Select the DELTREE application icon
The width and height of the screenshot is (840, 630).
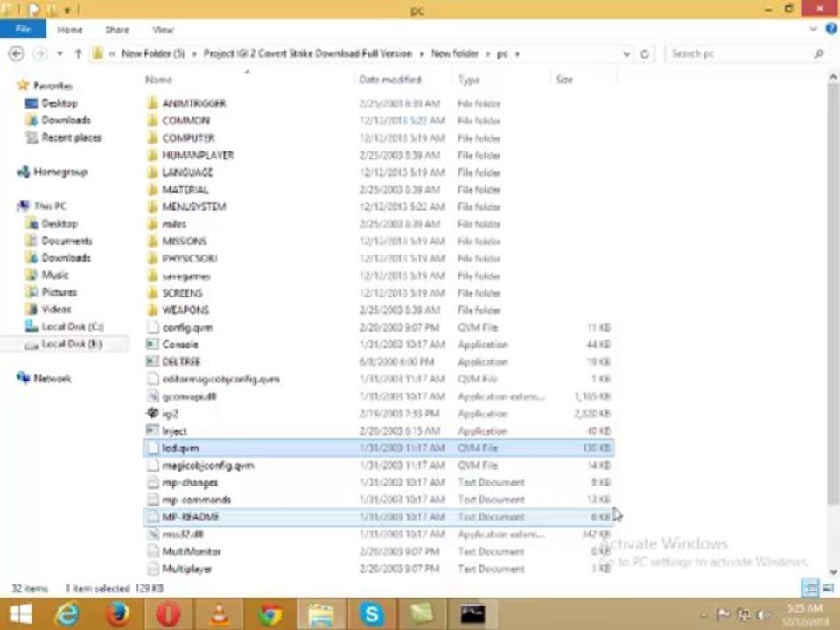[152, 361]
